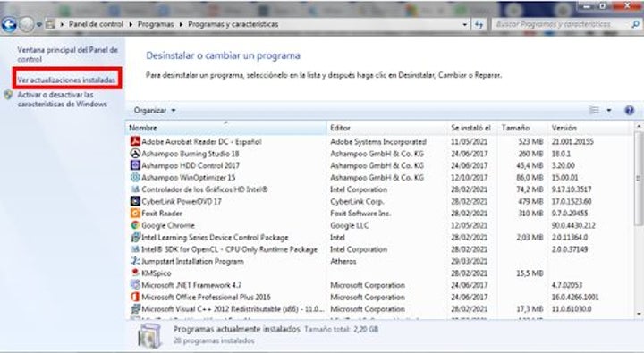Open Ventana principal del Panel de control
This screenshot has height=353, width=644.
point(67,55)
